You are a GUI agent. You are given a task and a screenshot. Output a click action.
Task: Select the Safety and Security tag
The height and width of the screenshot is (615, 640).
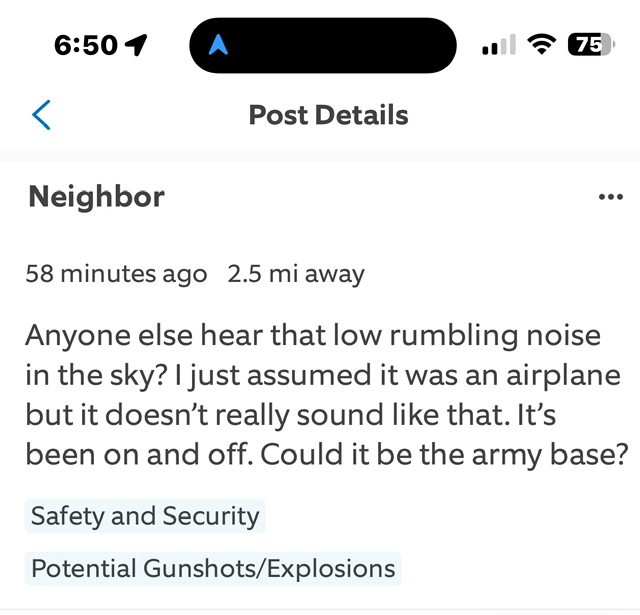(145, 516)
